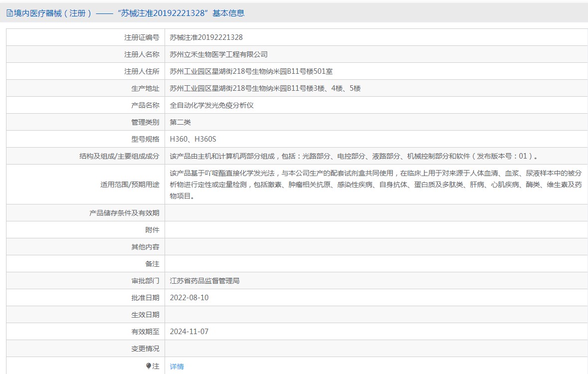Click the document icon beside the page title
The height and width of the screenshot is (374, 588).
click(9, 13)
